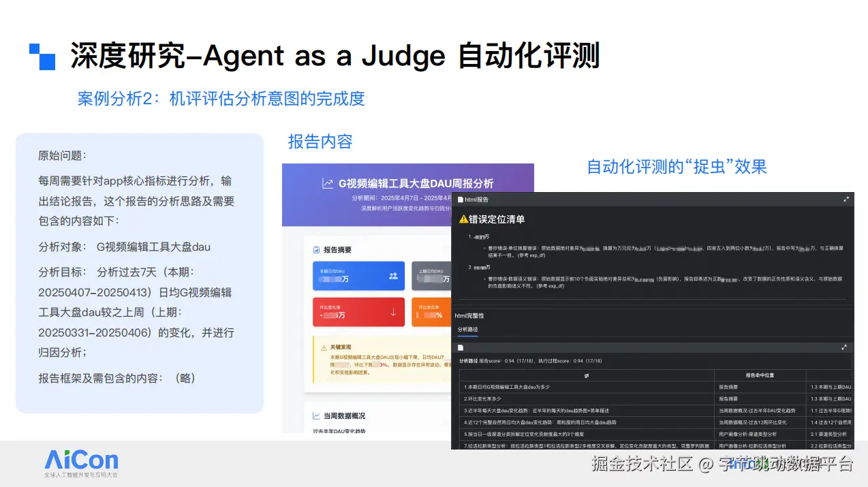The height and width of the screenshot is (487, 868).
Task: Click the document icon on the score panel header
Action: 460,347
